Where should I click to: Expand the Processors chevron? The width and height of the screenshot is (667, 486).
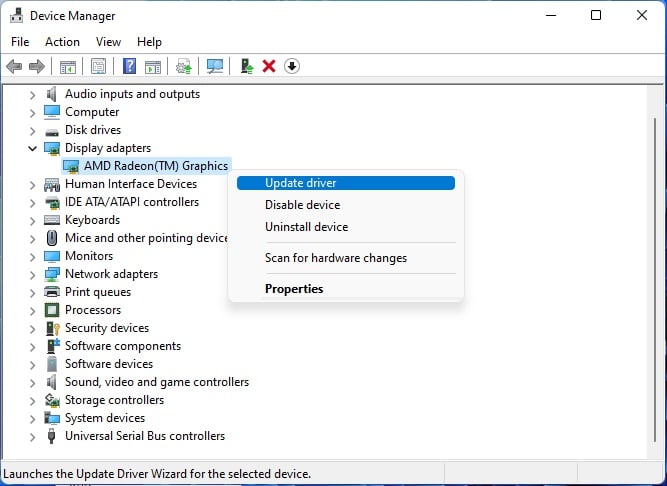click(x=33, y=311)
